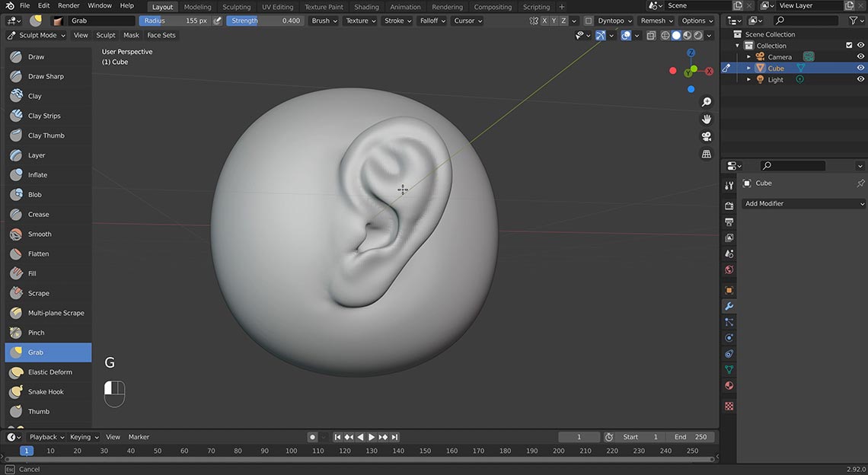Toggle Y axis symmetry
Screen dimensions: 868x475
(554, 21)
